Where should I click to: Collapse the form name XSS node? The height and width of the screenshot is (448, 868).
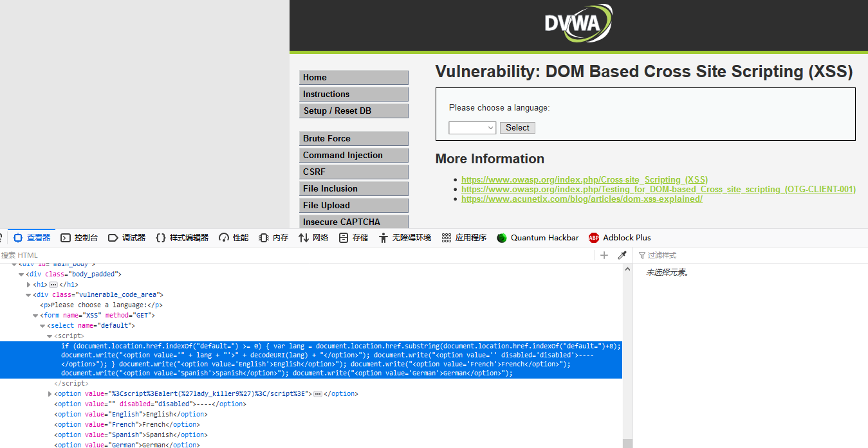(35, 316)
